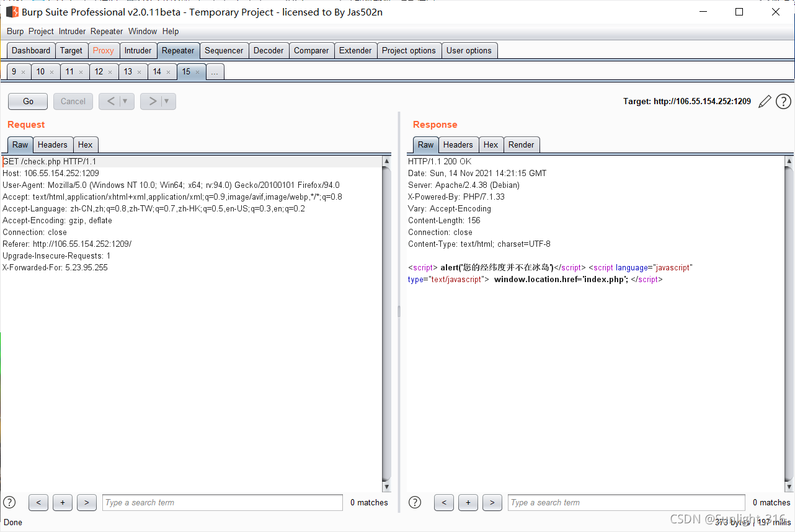Image resolution: width=795 pixels, height=532 pixels.
Task: Switch to Project options tab
Action: point(409,50)
